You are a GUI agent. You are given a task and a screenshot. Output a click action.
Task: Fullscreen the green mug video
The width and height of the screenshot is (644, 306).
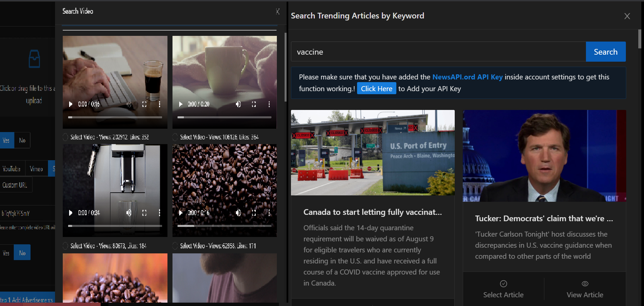coord(254,104)
